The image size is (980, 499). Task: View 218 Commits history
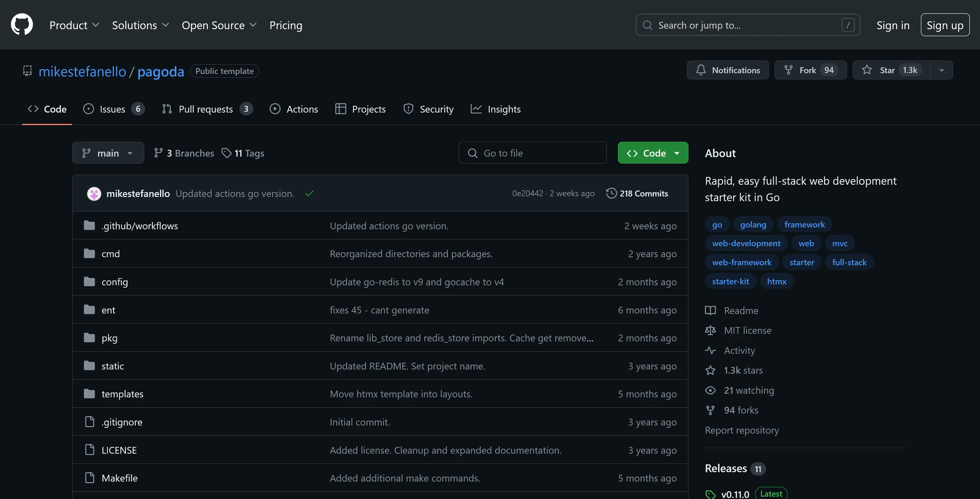637,193
